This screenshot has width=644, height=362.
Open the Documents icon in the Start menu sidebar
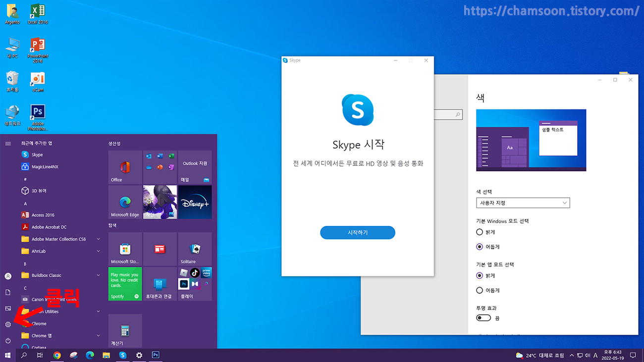[x=8, y=292]
